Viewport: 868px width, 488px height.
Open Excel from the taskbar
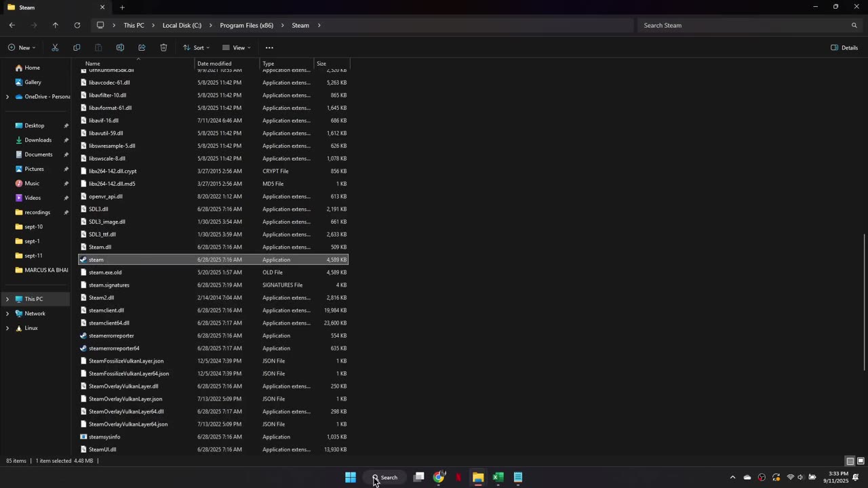click(x=498, y=477)
